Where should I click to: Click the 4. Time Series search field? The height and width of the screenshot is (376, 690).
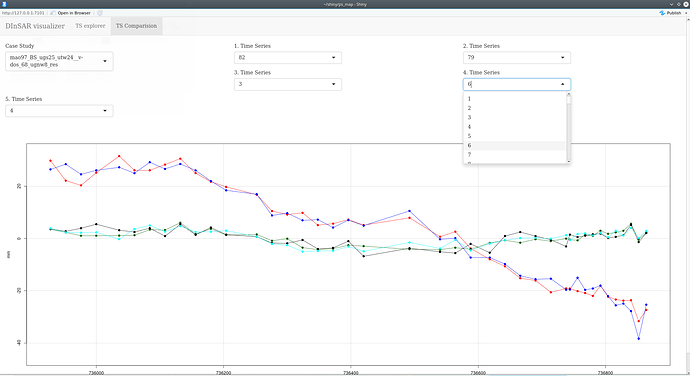pos(511,84)
